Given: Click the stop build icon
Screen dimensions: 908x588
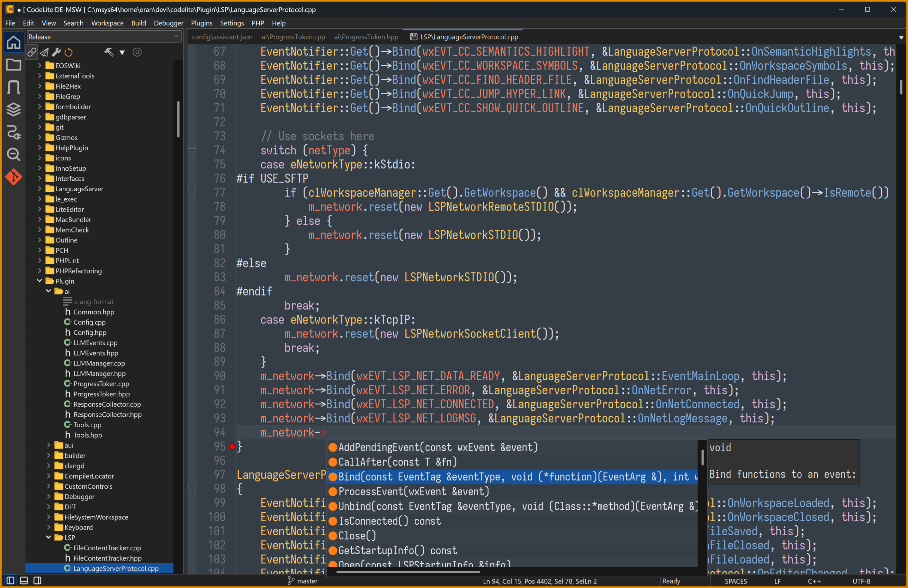Looking at the screenshot, I should tap(137, 52).
